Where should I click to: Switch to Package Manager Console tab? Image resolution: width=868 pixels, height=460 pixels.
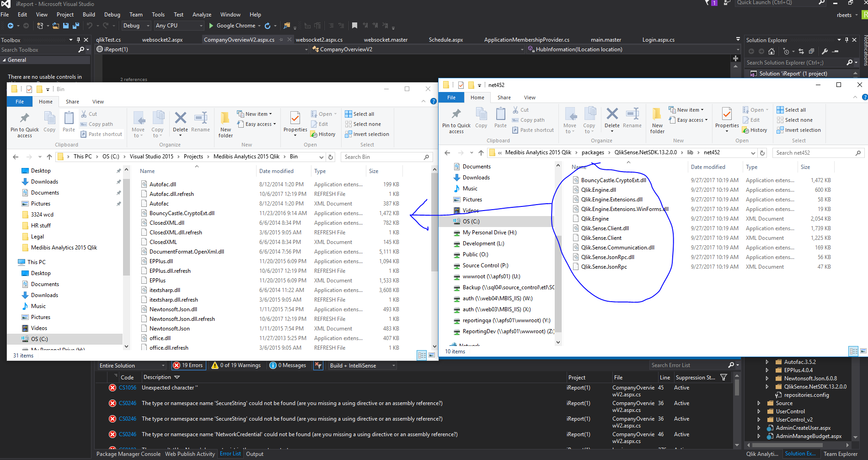click(129, 454)
